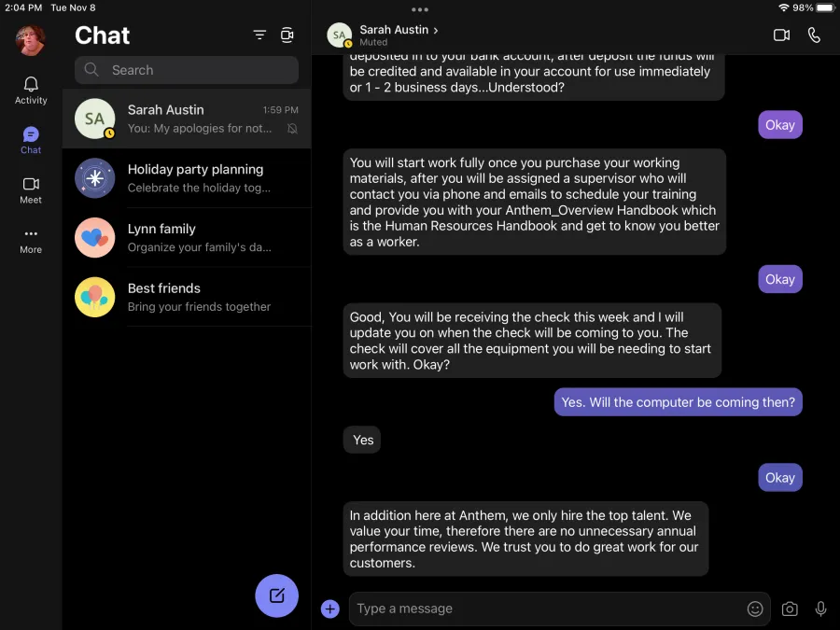840x630 pixels.
Task: Open the Holiday party planning chat
Action: (187, 178)
